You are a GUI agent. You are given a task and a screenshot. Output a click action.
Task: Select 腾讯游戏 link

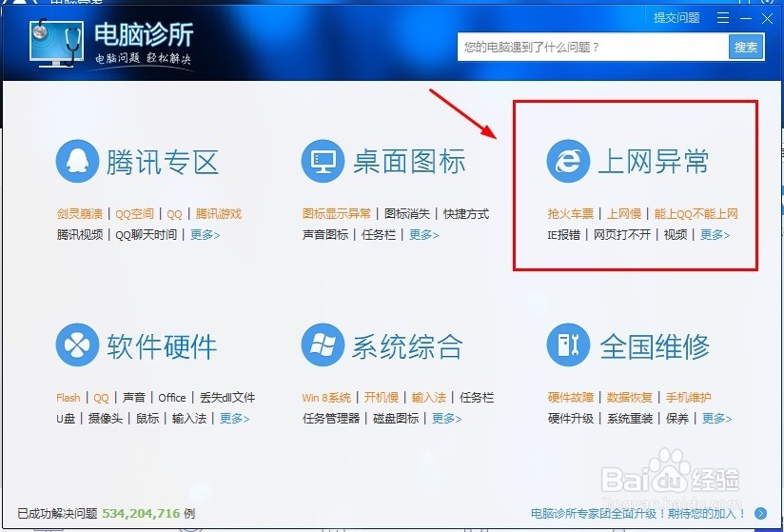[219, 214]
